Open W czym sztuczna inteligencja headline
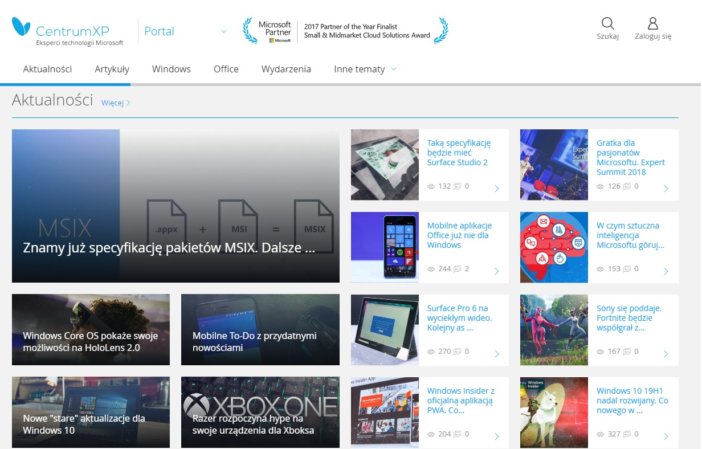702x449 pixels. point(630,235)
